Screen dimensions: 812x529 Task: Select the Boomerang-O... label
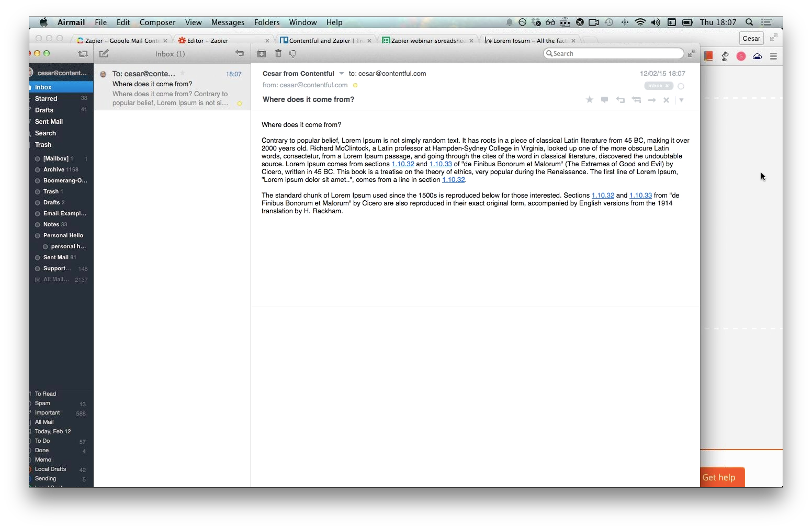[x=61, y=180]
